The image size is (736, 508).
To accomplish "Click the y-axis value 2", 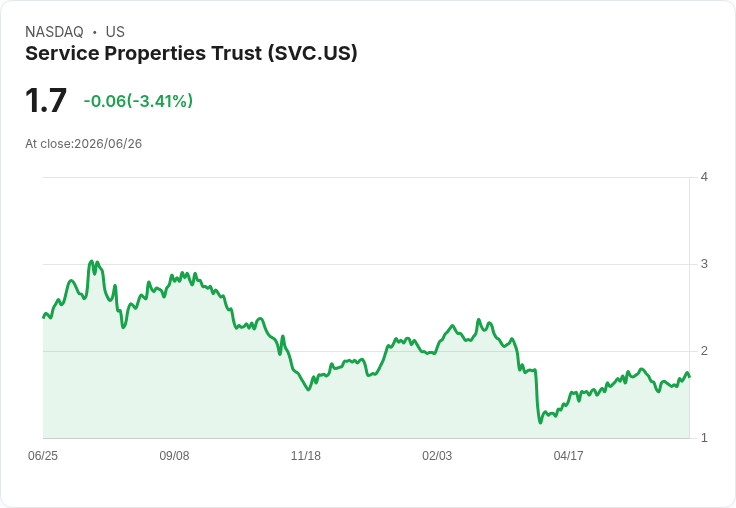I will coord(704,351).
